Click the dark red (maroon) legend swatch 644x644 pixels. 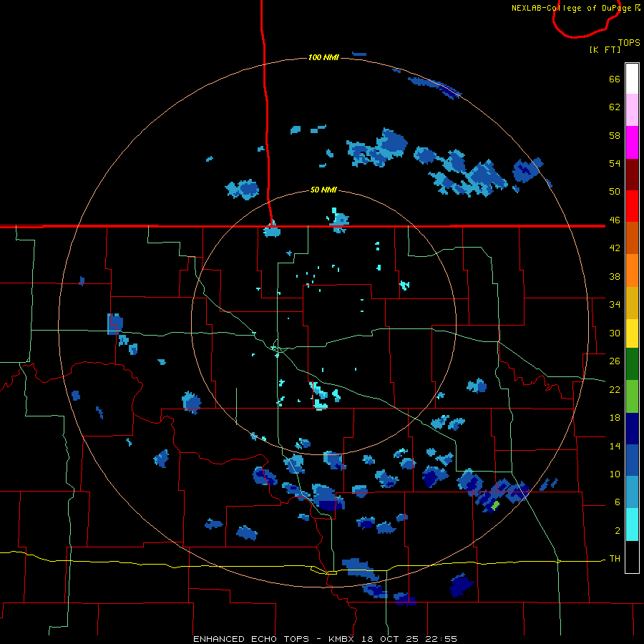632,174
